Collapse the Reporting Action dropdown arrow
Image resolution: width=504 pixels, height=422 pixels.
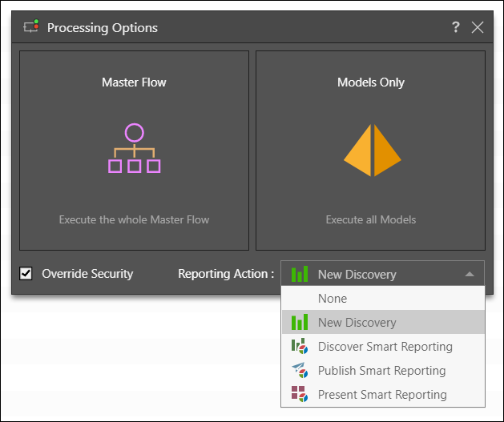point(470,274)
